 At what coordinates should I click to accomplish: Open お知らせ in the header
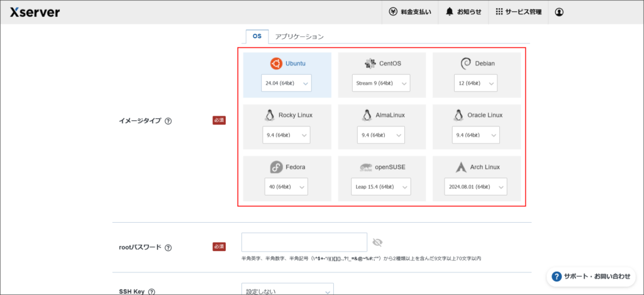point(463,12)
